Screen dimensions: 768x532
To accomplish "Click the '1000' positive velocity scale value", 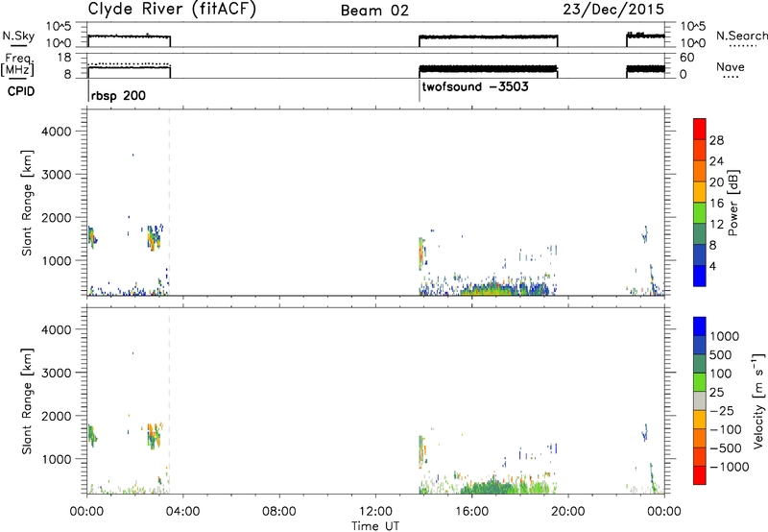I will [x=725, y=336].
